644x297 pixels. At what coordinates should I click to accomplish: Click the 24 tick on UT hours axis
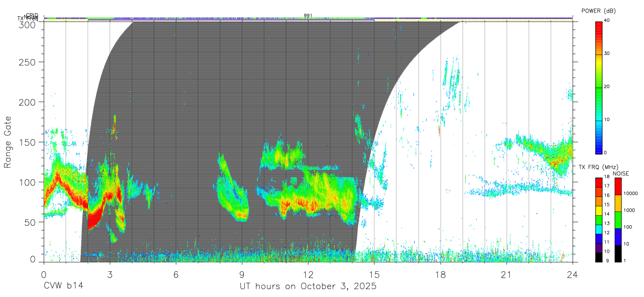(573, 274)
